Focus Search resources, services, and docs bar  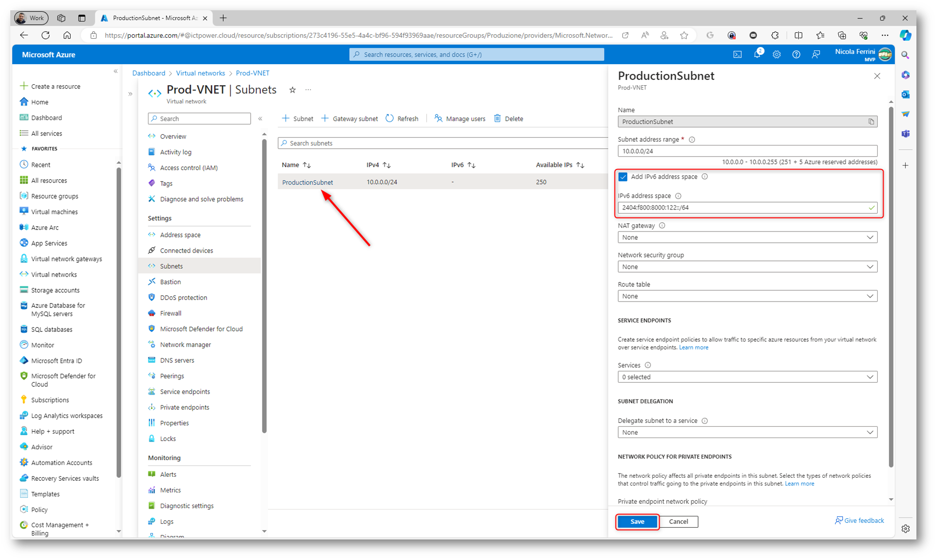[x=476, y=54]
